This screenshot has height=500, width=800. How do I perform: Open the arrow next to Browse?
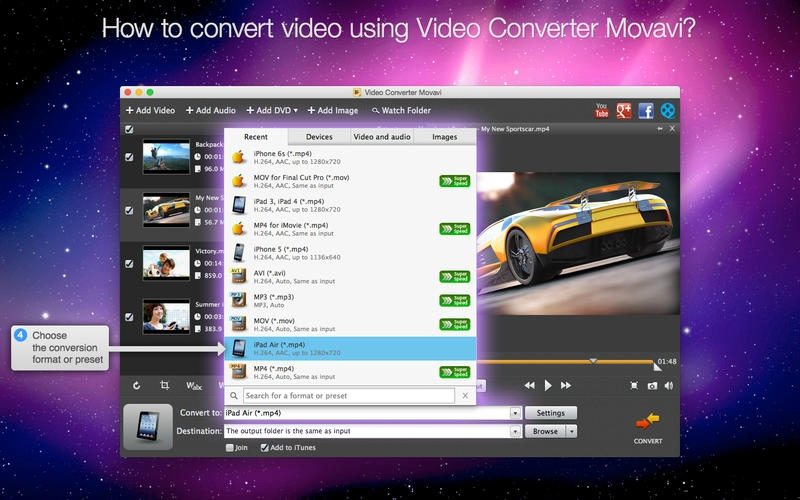click(x=572, y=432)
